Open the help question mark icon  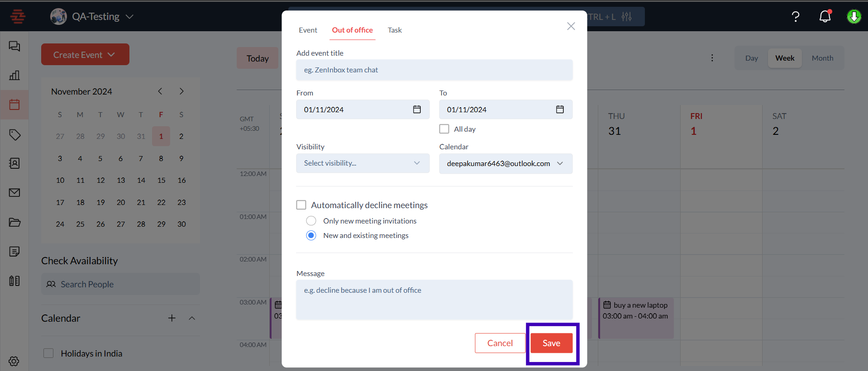click(795, 17)
